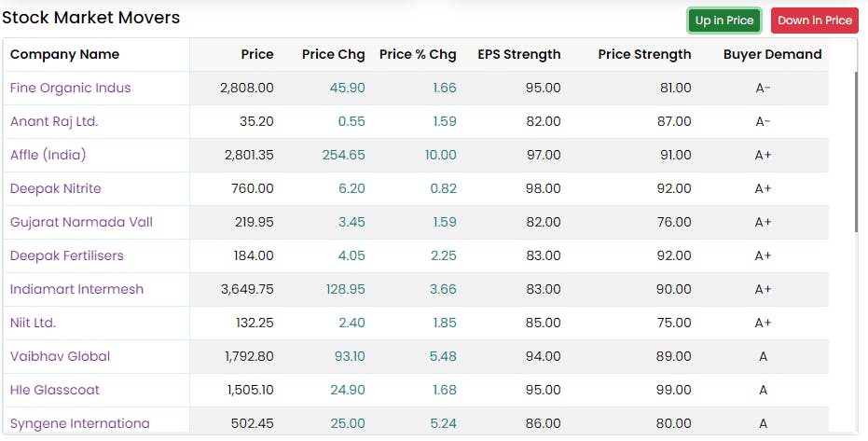Open Niit Ltd. stock page
Screen dimensions: 868x441
(x=33, y=323)
